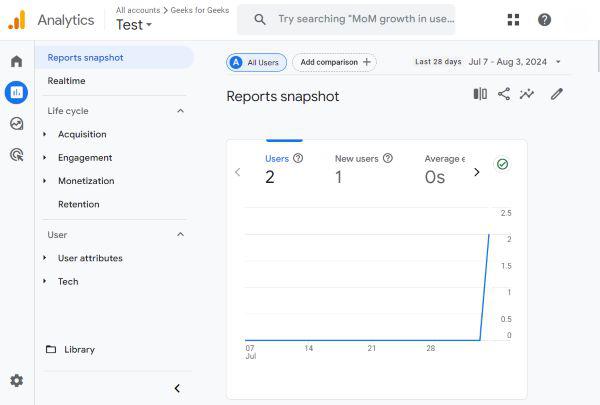Open the Test property selector
Screen dimensions: 600x405
[134, 25]
